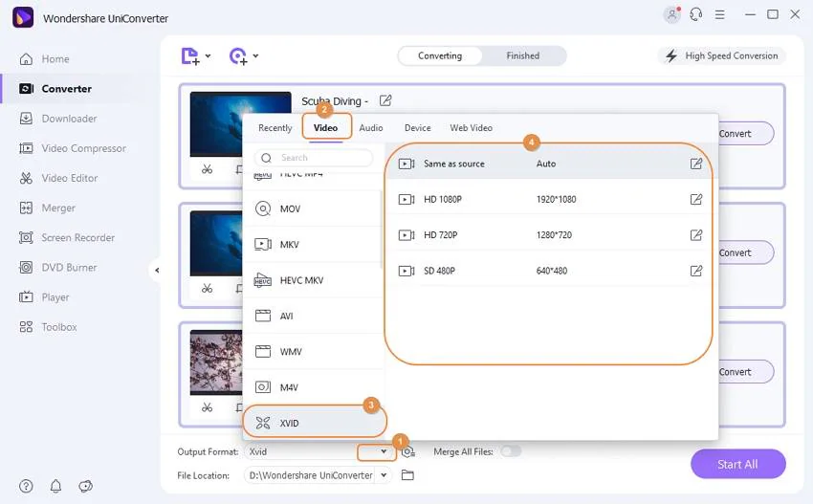Click the cherry blossom video thumbnail
Viewport: 813px width, 504px height.
coord(216,362)
